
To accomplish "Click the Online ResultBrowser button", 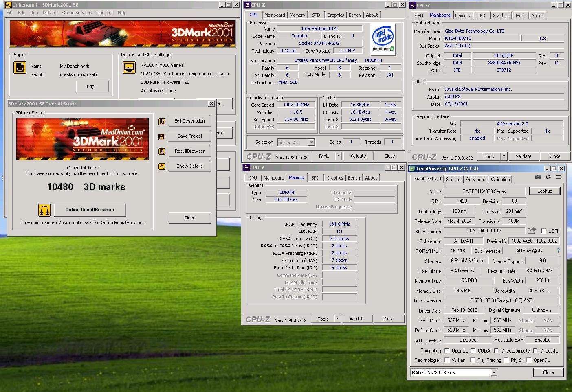I will coord(90,210).
